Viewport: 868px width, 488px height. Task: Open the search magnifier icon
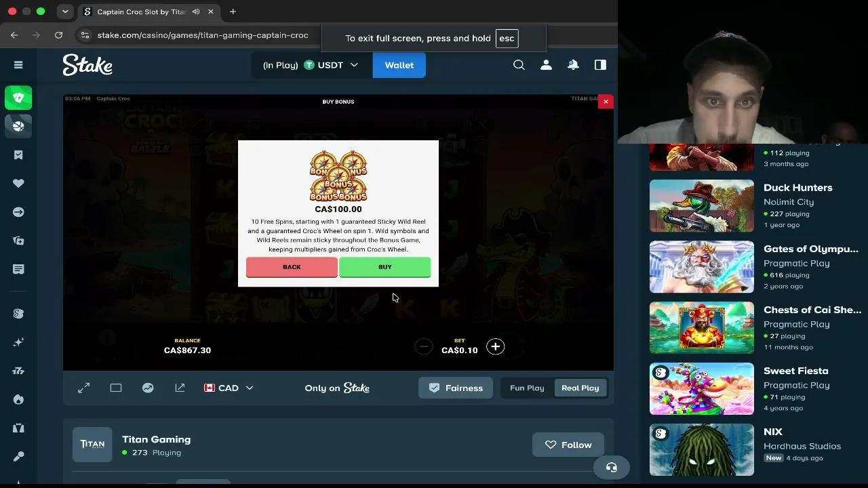[x=519, y=65]
